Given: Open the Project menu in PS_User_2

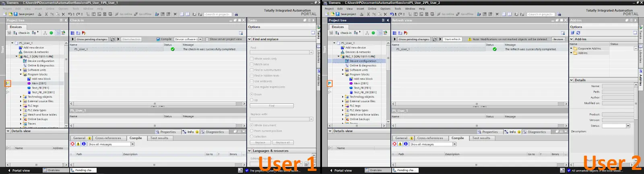Looking at the screenshot, I should (x=329, y=8).
